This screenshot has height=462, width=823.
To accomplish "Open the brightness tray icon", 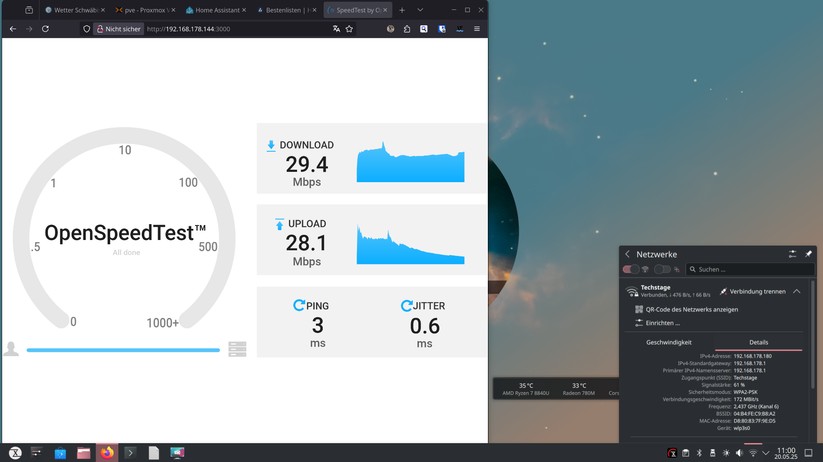I will [726, 453].
